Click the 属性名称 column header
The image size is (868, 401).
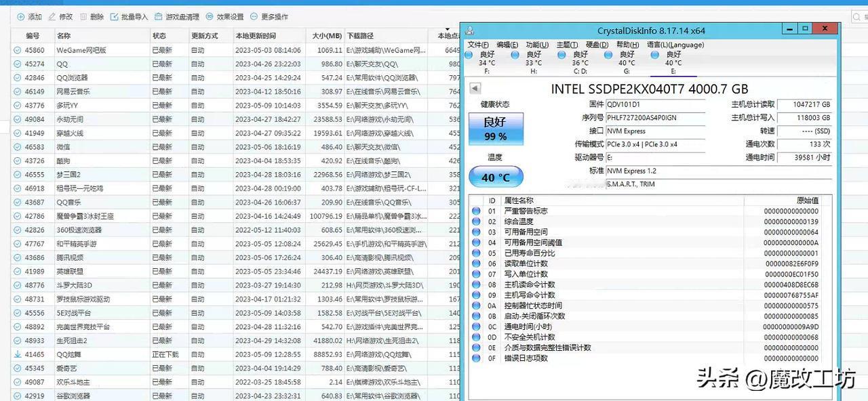coord(622,200)
